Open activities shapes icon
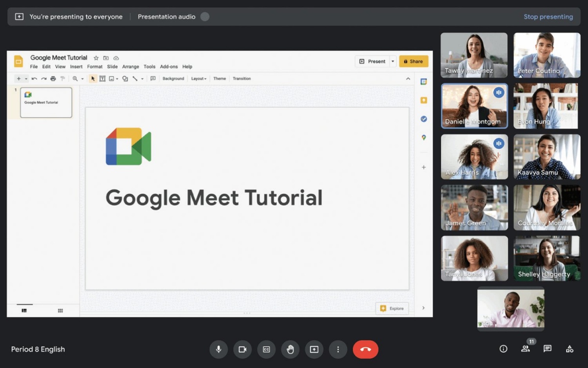The height and width of the screenshot is (368, 588). tap(569, 349)
